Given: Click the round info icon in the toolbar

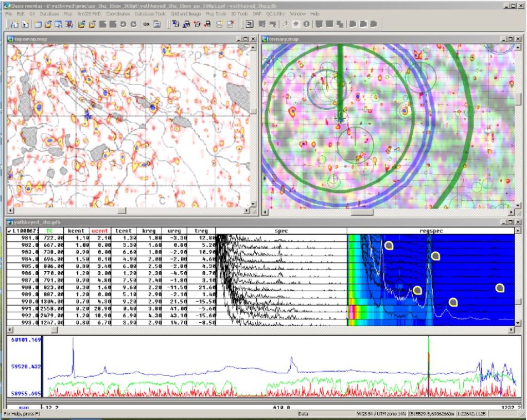Looking at the screenshot, I should (x=306, y=24).
